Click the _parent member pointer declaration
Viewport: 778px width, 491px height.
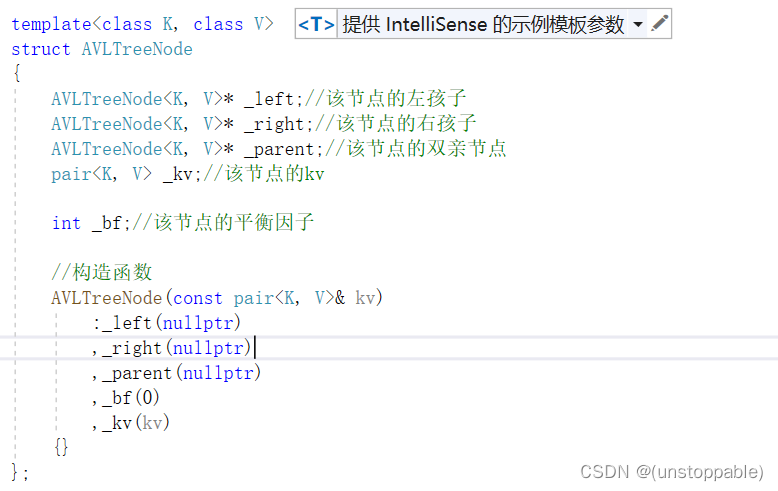coord(280,149)
